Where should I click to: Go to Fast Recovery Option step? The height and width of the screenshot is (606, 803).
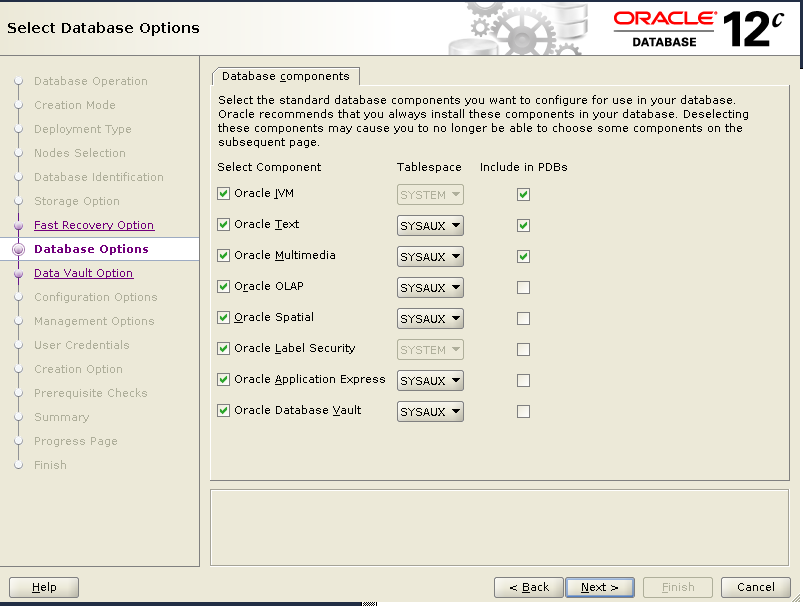pyautogui.click(x=94, y=225)
